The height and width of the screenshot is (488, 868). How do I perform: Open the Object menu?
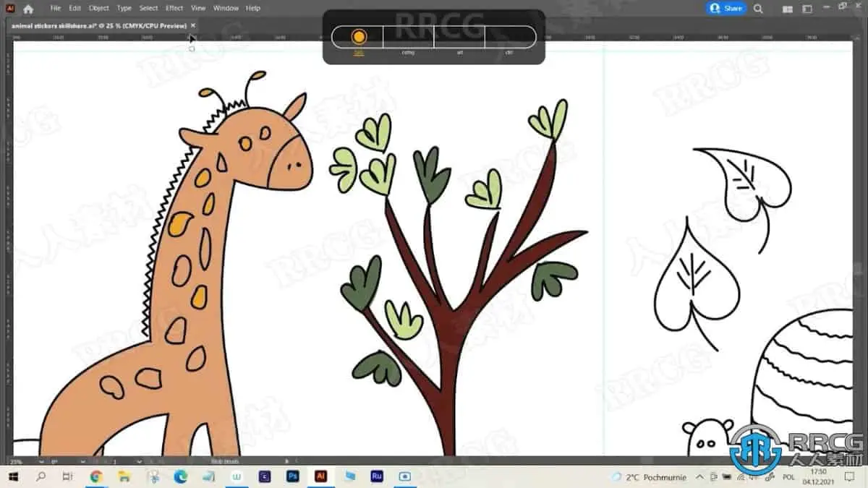coord(98,8)
